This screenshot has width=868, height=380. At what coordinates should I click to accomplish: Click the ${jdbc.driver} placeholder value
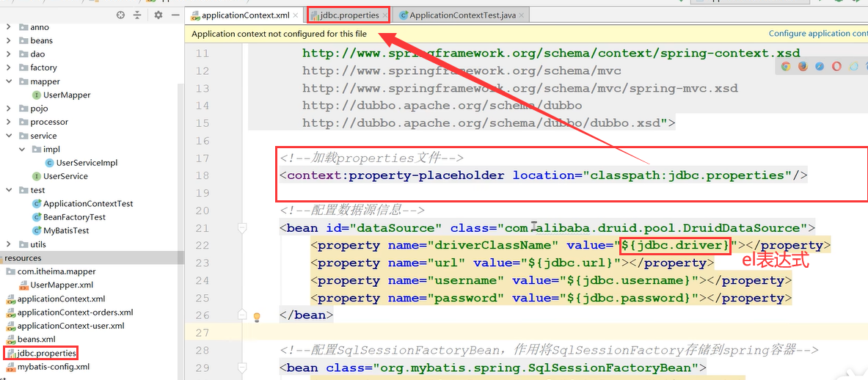coord(675,245)
